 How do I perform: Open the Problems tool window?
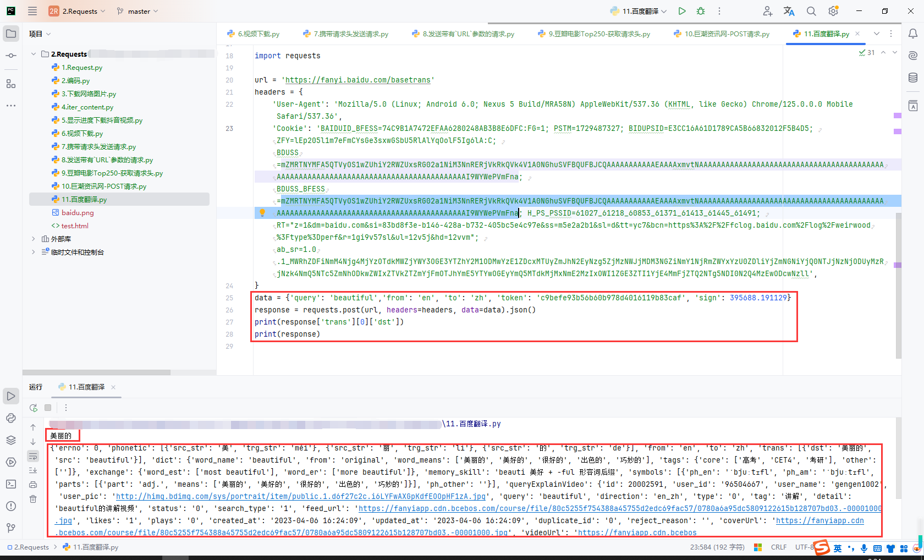[x=11, y=506]
